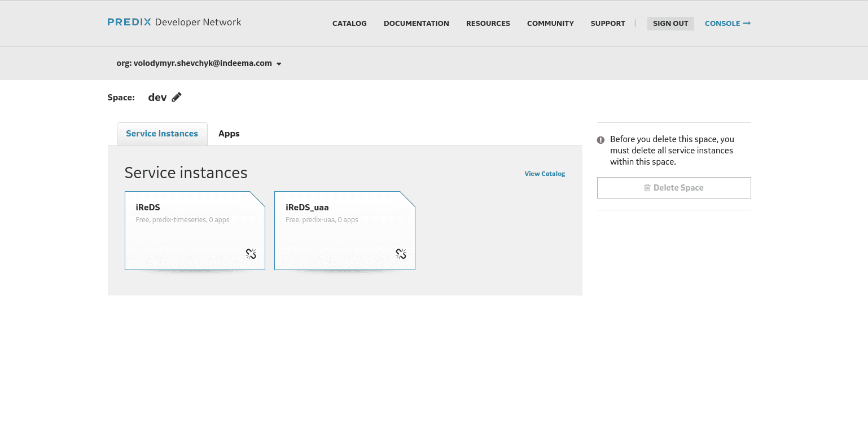The height and width of the screenshot is (437, 868).
Task: Click the View Catalog link
Action: [x=544, y=174]
